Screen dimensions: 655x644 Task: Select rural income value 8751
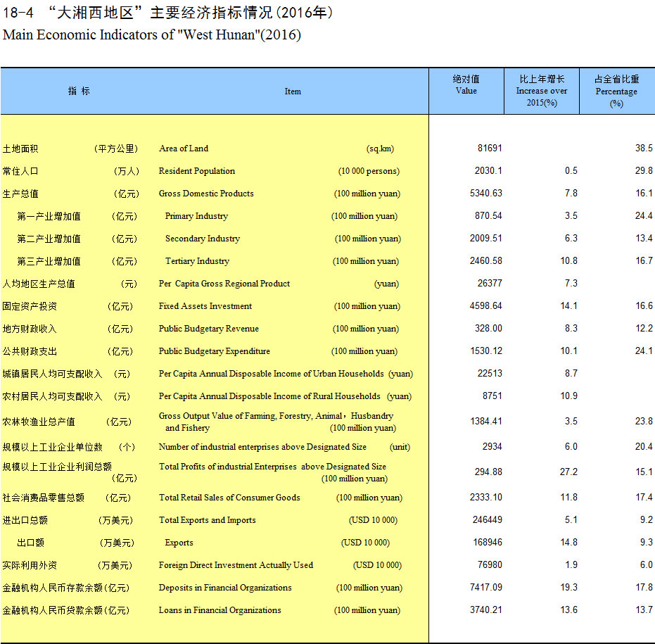(x=492, y=396)
